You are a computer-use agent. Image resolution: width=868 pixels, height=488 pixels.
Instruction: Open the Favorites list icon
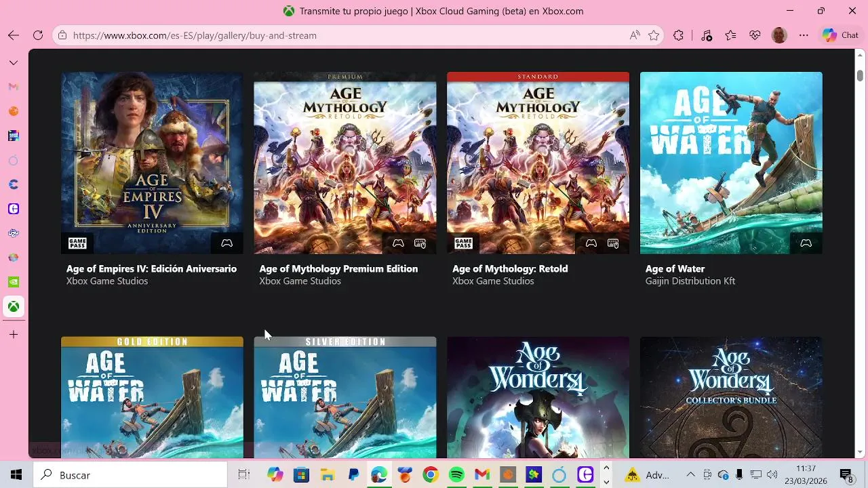click(730, 35)
